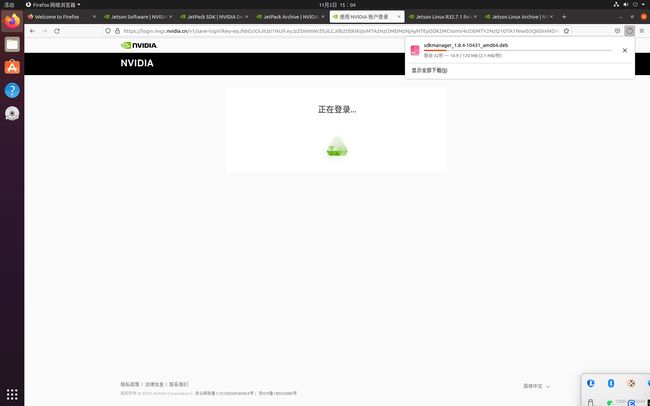Reload the current page
This screenshot has height=406, width=650.
pos(57,31)
